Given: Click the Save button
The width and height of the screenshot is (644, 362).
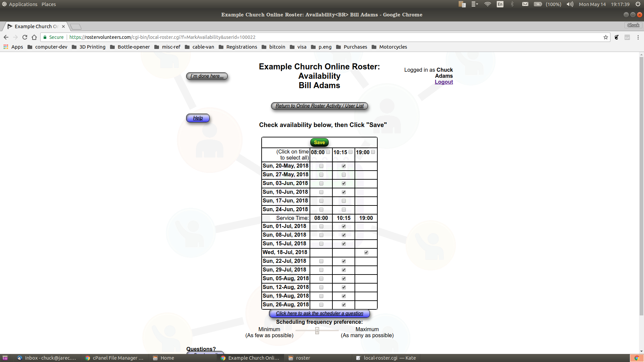Looking at the screenshot, I should coord(319,142).
